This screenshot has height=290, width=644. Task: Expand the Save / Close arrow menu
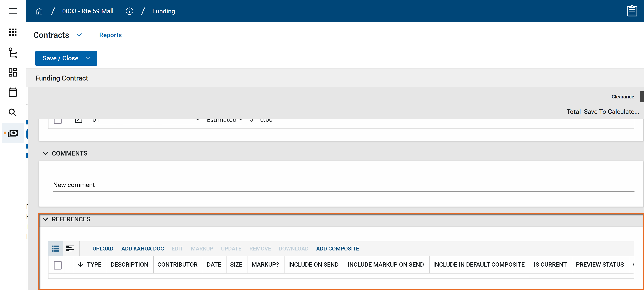point(88,58)
